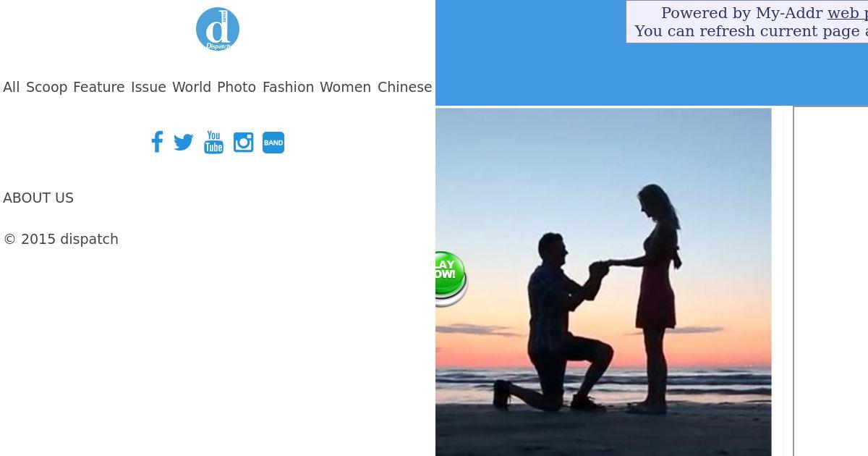The image size is (868, 456).
Task: Open the Twitter bird icon
Action: click(x=184, y=142)
